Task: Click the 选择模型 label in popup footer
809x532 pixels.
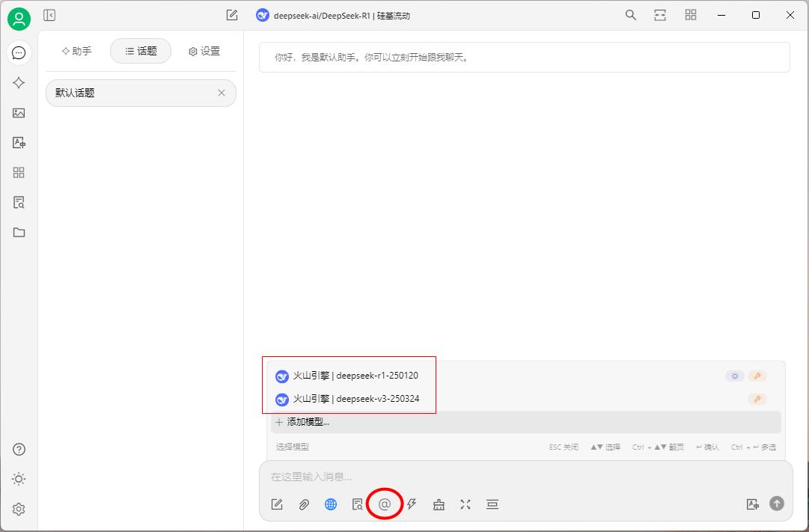Action: point(293,447)
